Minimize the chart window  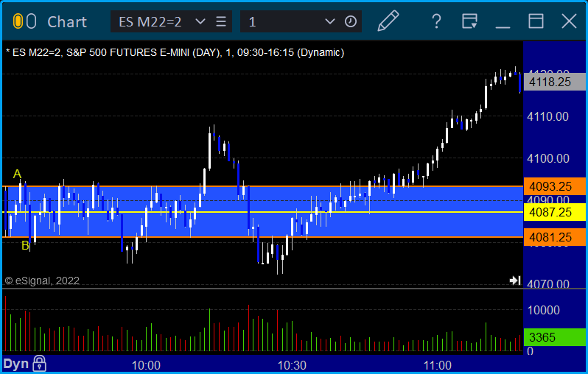pyautogui.click(x=503, y=27)
